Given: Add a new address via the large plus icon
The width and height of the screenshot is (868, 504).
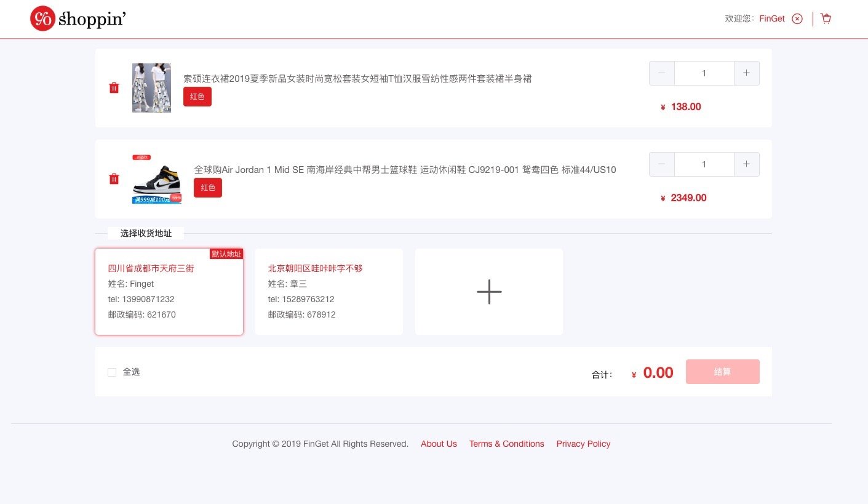Looking at the screenshot, I should pos(488,291).
